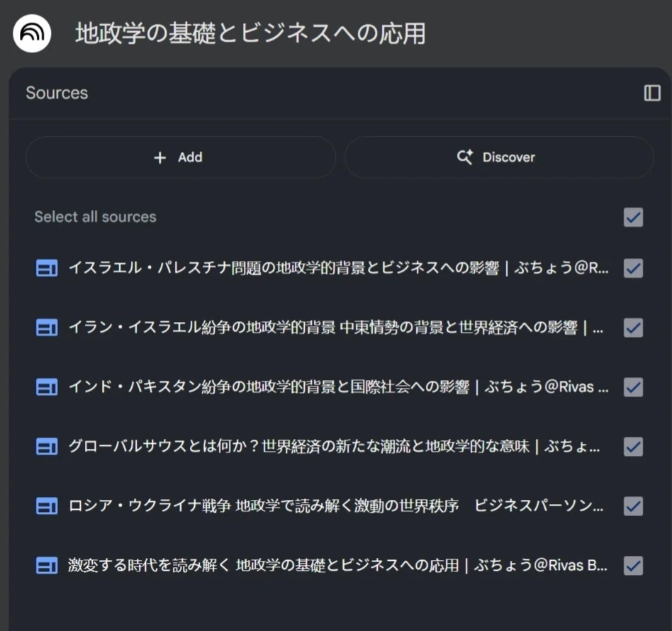Click the document icon for グローバルサウスとは何か source
This screenshot has width=672, height=631.
47,447
